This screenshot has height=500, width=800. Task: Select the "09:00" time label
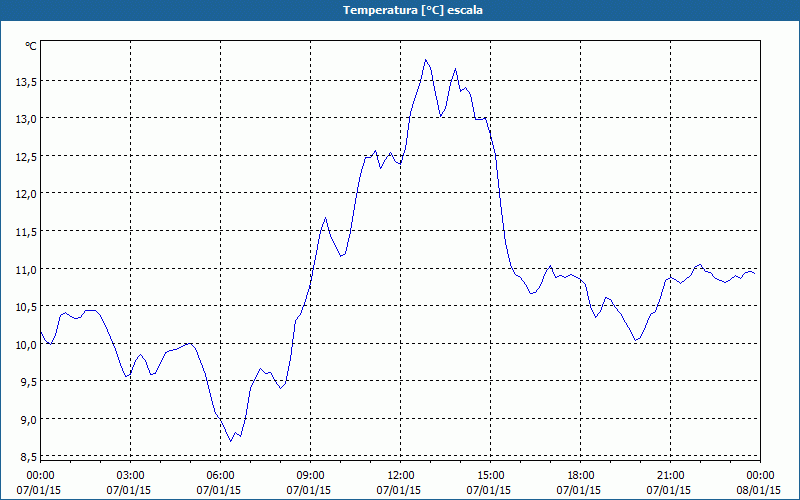tap(310, 476)
